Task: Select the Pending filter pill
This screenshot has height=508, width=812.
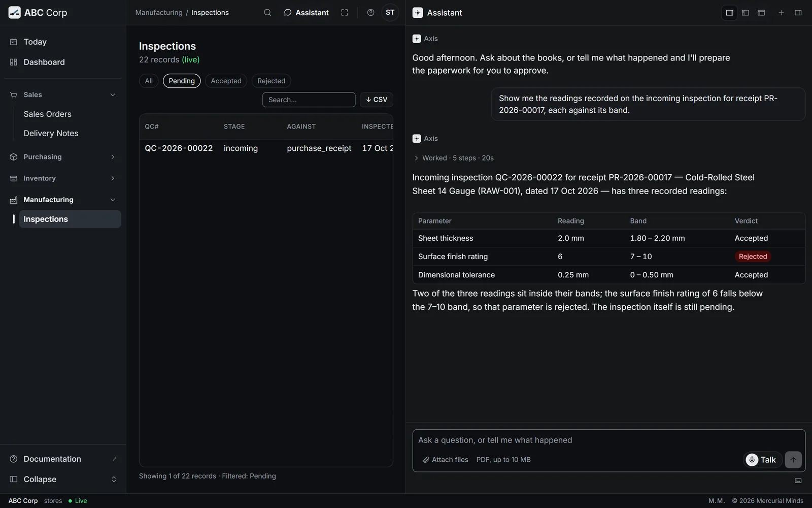Action: tap(182, 81)
